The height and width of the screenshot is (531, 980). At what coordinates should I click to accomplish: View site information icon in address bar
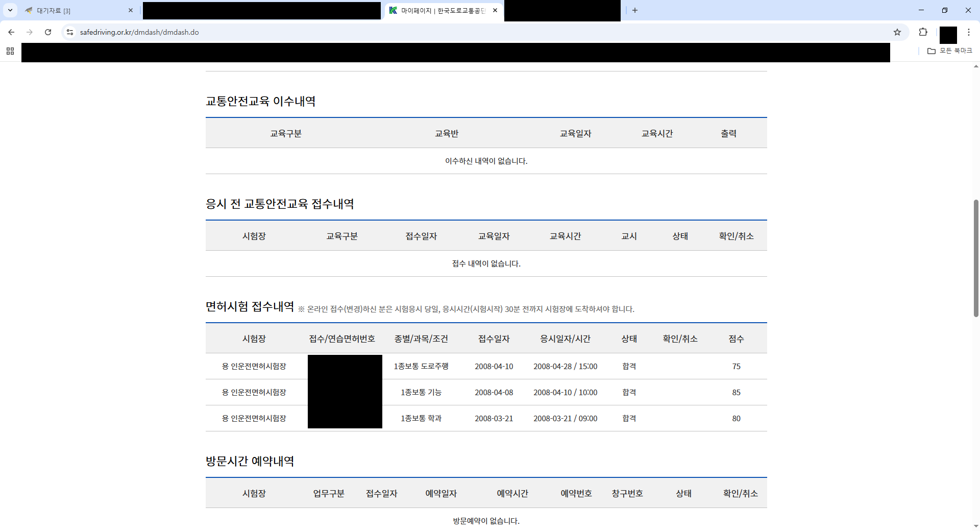70,32
